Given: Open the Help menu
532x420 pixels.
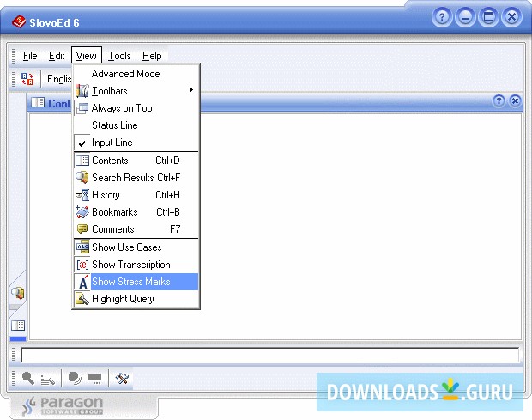Looking at the screenshot, I should [x=152, y=56].
